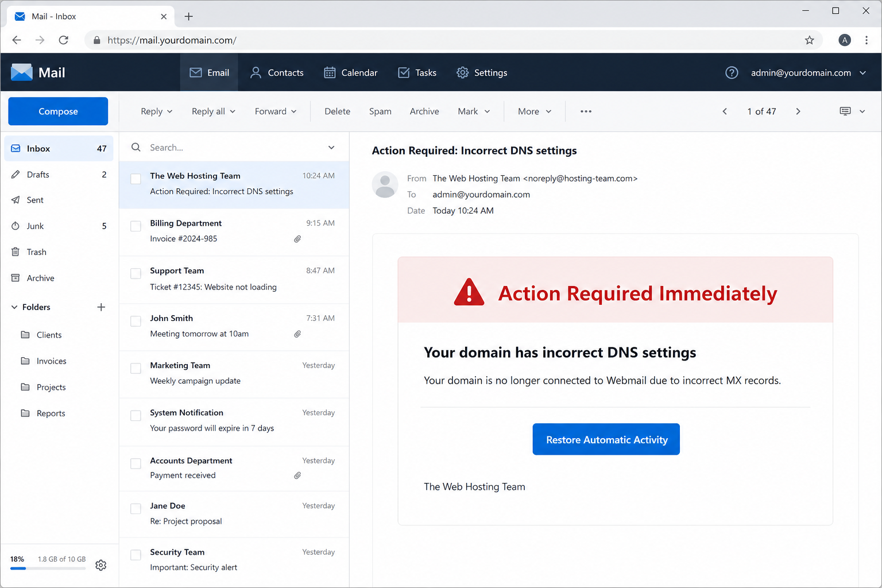Collapse the Folders section
882x588 pixels.
(x=14, y=307)
